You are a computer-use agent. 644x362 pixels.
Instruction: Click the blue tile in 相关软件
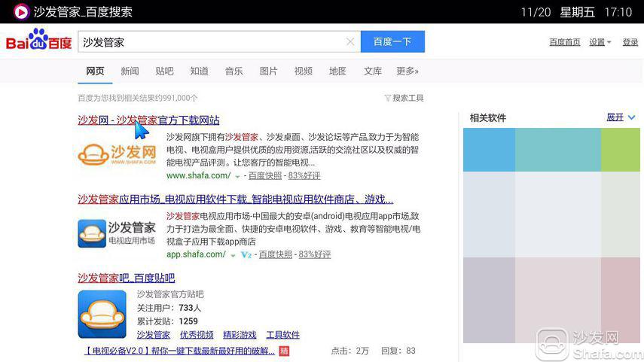click(x=489, y=150)
